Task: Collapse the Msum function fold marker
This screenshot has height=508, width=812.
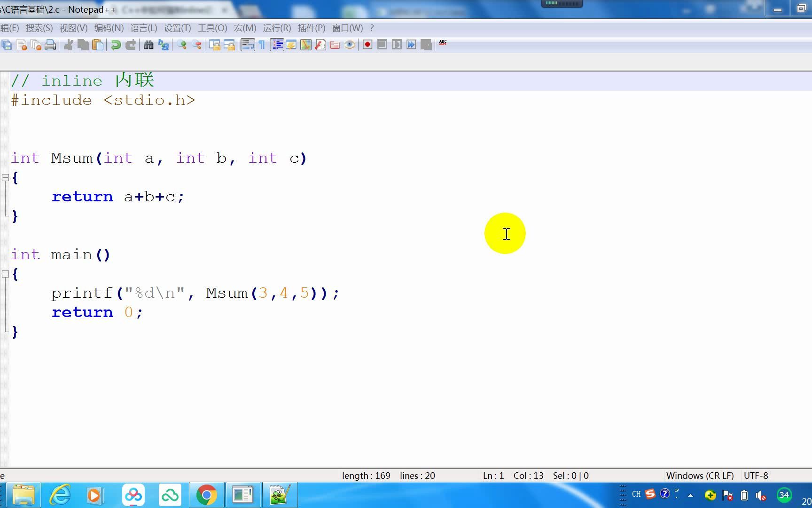Action: coord(5,178)
